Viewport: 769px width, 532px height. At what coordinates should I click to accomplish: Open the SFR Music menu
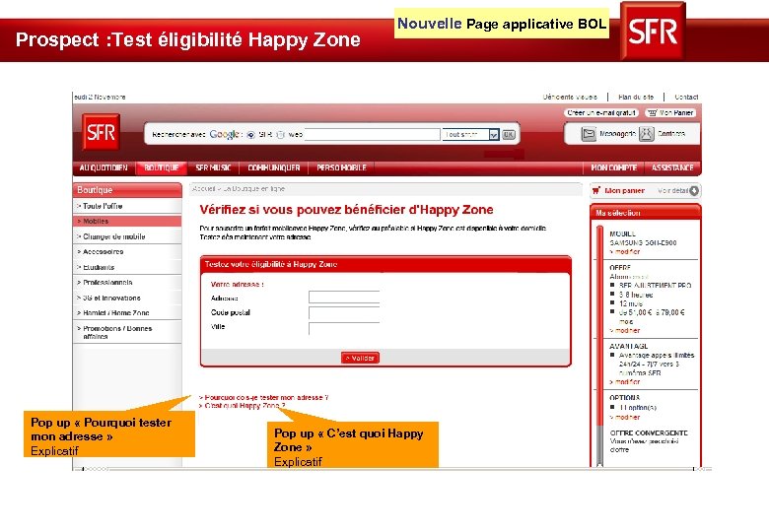pyautogui.click(x=213, y=168)
